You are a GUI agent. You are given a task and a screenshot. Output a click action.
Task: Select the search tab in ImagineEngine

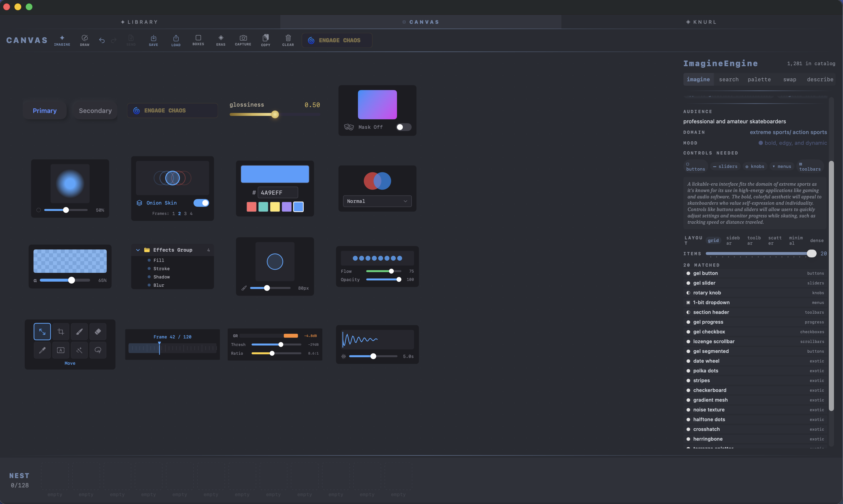(x=729, y=79)
